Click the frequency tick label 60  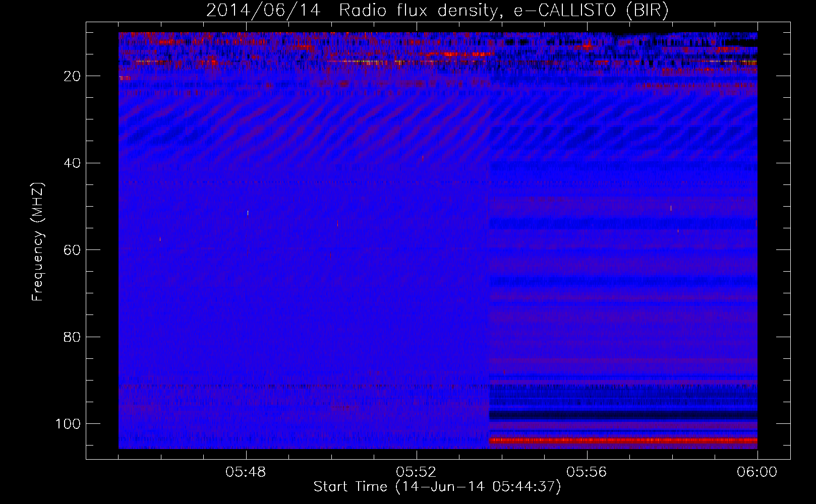coord(72,250)
